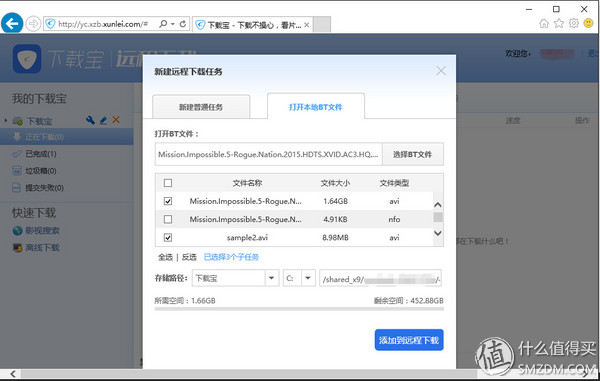Viewport: 600px width, 381px height.
Task: Open a new blank browser tab
Action: pyautogui.click(x=322, y=25)
